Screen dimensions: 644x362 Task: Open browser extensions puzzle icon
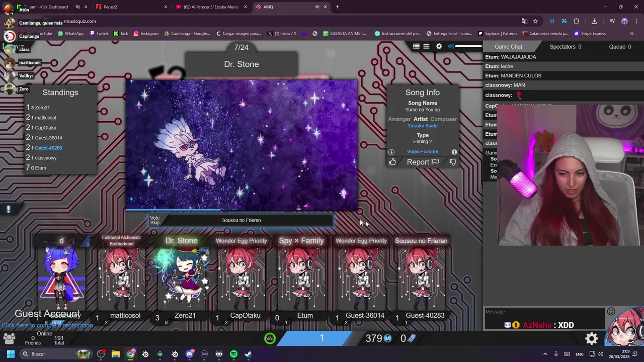tap(577, 21)
